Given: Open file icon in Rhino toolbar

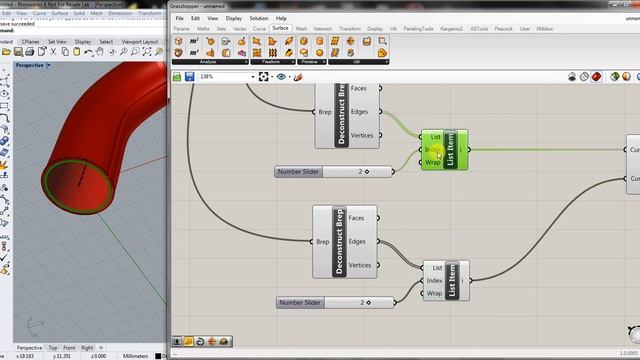Looking at the screenshot, I should pos(6,52).
